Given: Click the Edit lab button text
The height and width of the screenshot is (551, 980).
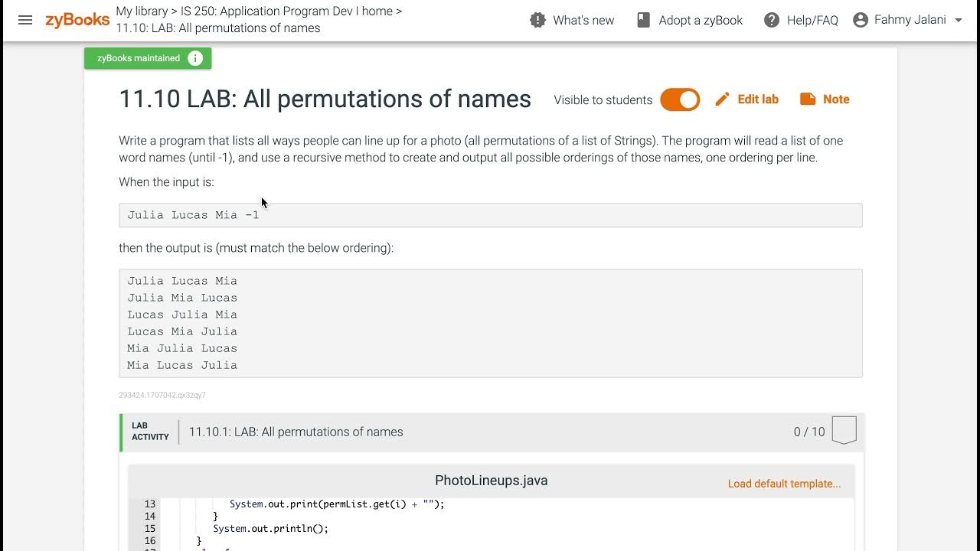Looking at the screenshot, I should click(758, 99).
